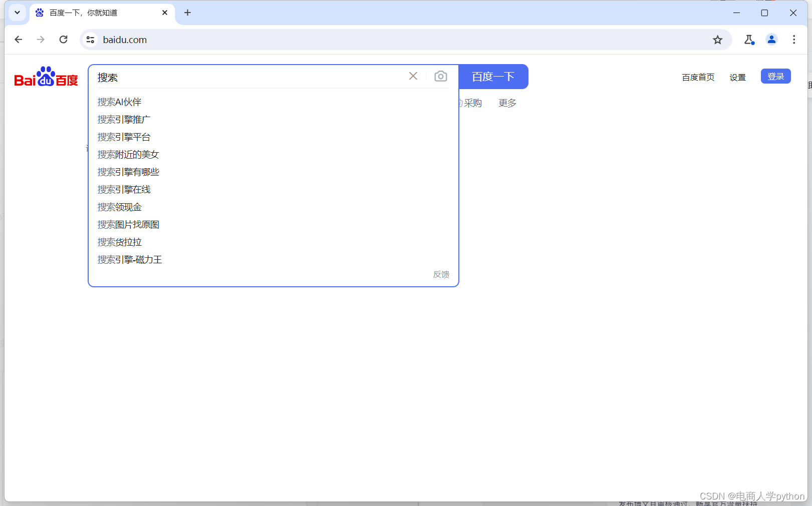Select suggestion 搜索引擎在线
This screenshot has width=812, height=506.
[274, 190]
